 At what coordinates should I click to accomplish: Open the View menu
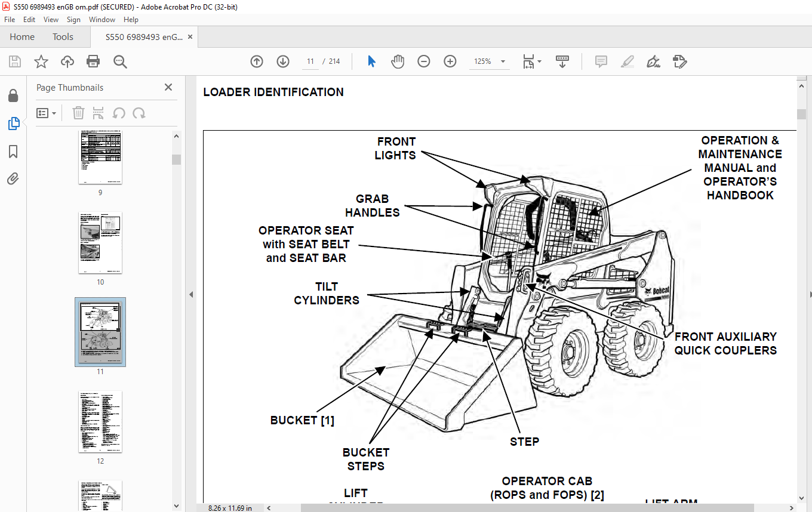point(51,20)
